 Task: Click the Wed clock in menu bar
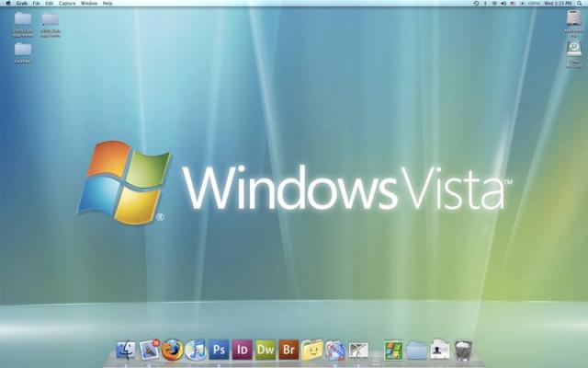click(x=558, y=3)
